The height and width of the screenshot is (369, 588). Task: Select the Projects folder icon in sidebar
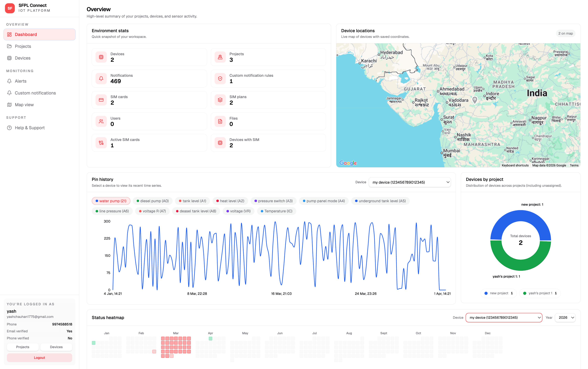(x=9, y=46)
